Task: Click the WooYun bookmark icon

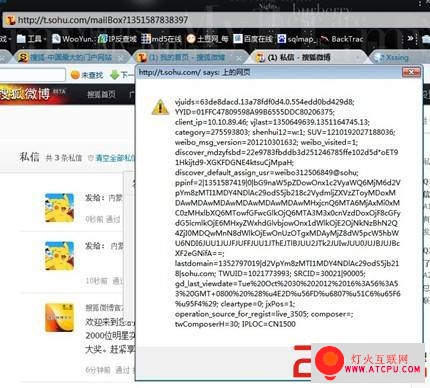Action: click(x=56, y=39)
